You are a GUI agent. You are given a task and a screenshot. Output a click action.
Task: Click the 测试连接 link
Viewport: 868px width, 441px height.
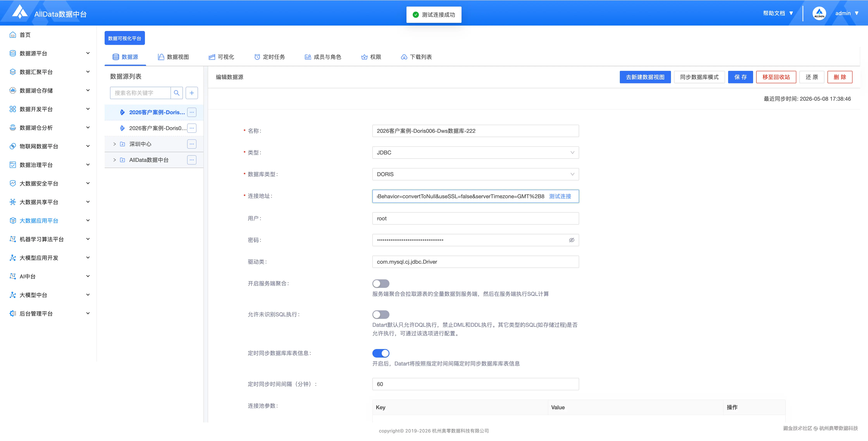point(560,196)
